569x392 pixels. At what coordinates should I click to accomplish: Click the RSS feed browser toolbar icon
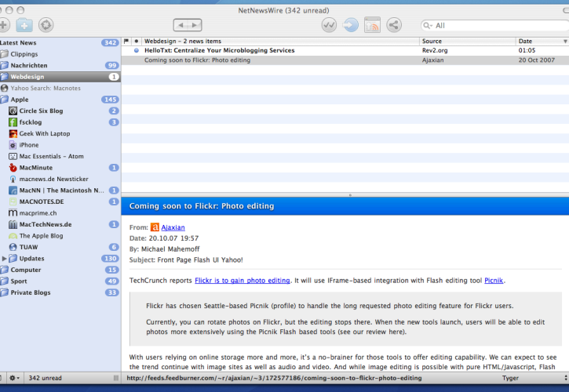coord(372,25)
